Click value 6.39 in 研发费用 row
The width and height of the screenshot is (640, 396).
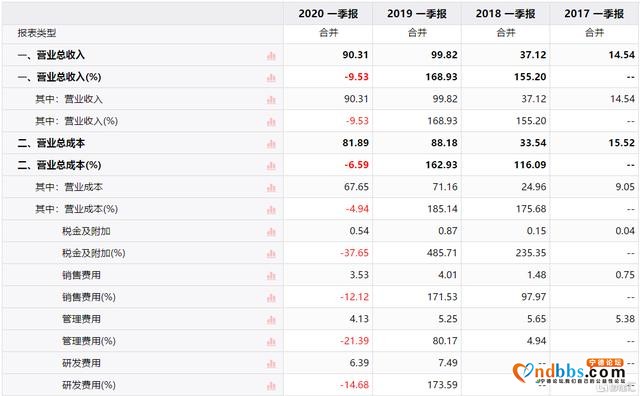point(359,364)
